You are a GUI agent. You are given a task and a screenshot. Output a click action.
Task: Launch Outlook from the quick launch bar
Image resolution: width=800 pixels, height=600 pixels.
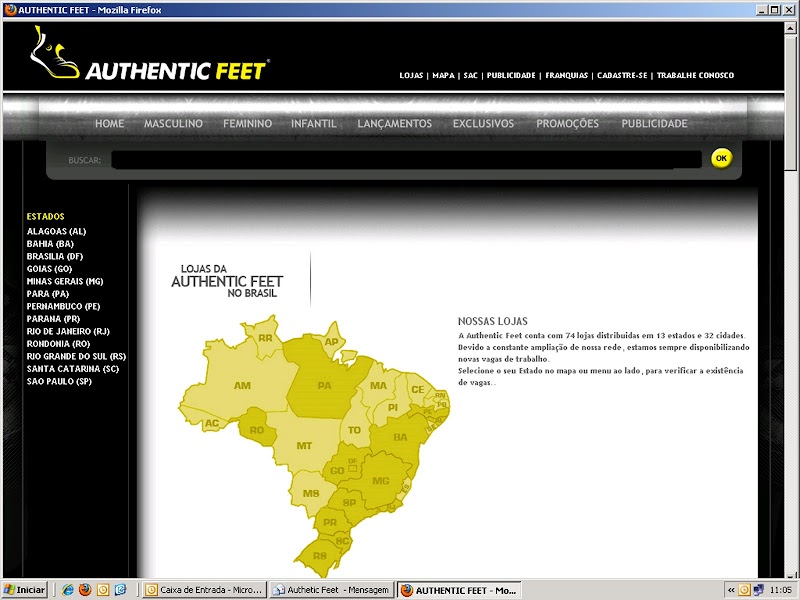click(103, 590)
